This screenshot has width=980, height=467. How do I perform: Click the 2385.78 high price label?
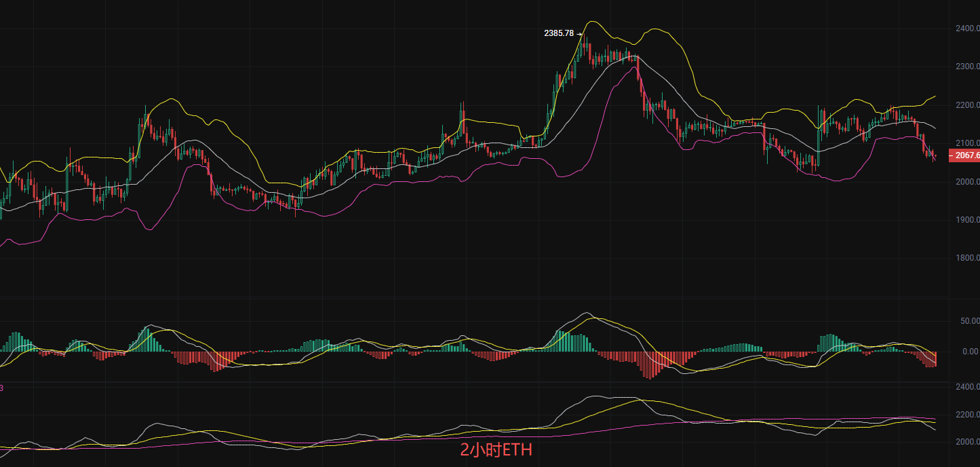(559, 33)
